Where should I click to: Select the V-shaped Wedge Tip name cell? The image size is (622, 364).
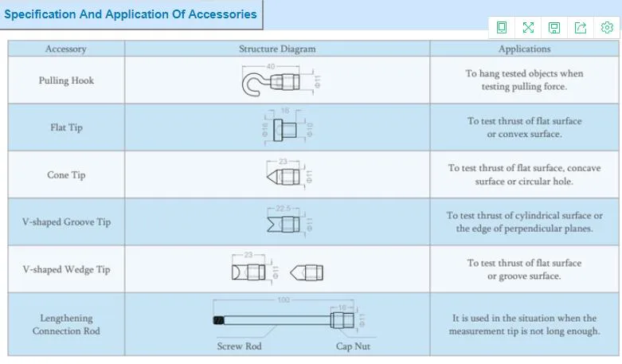(x=66, y=269)
